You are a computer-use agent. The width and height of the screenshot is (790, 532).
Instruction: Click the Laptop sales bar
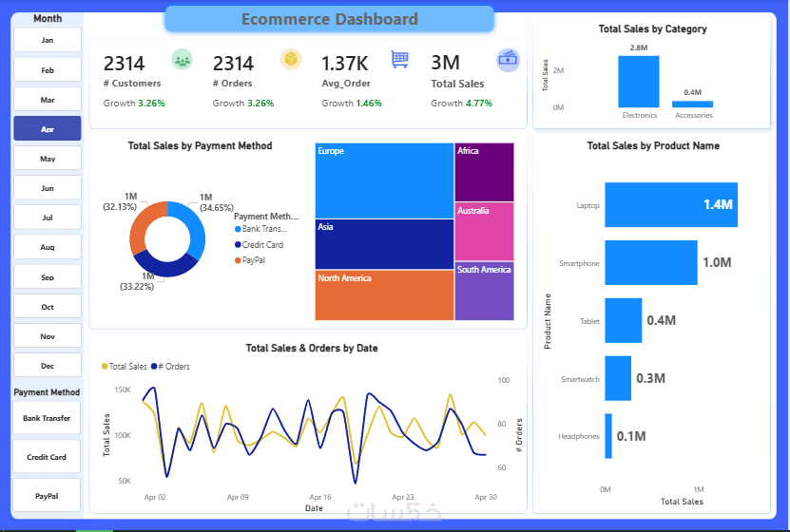[x=671, y=205]
